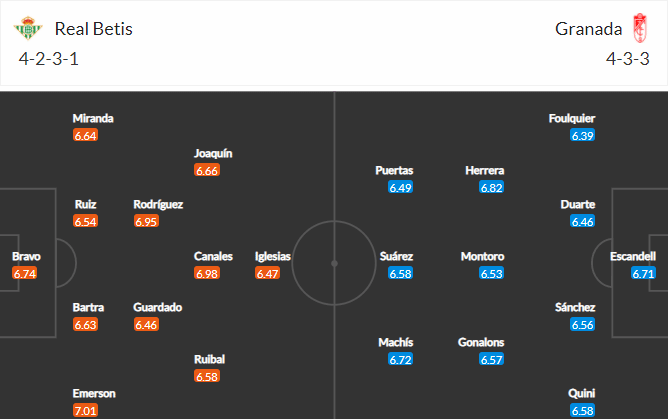Select striker Iglesias on the pitch
Viewport: 668px width, 419px height.
[x=273, y=256]
